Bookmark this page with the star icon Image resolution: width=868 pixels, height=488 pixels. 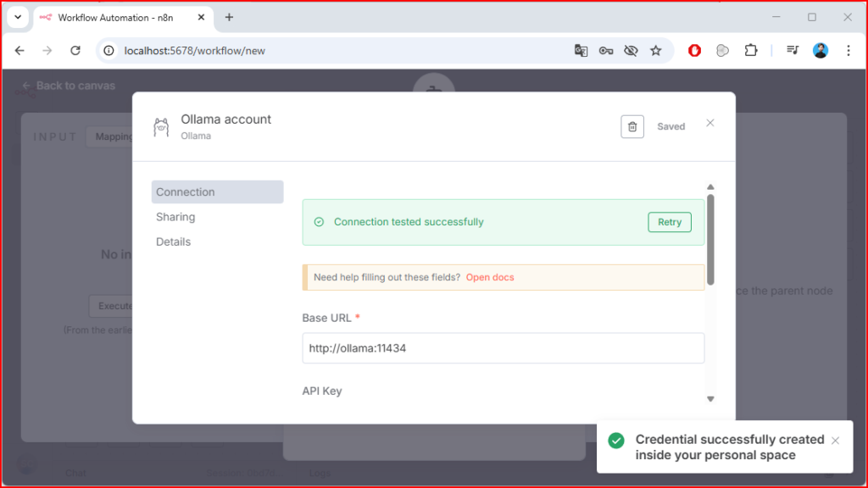(655, 51)
